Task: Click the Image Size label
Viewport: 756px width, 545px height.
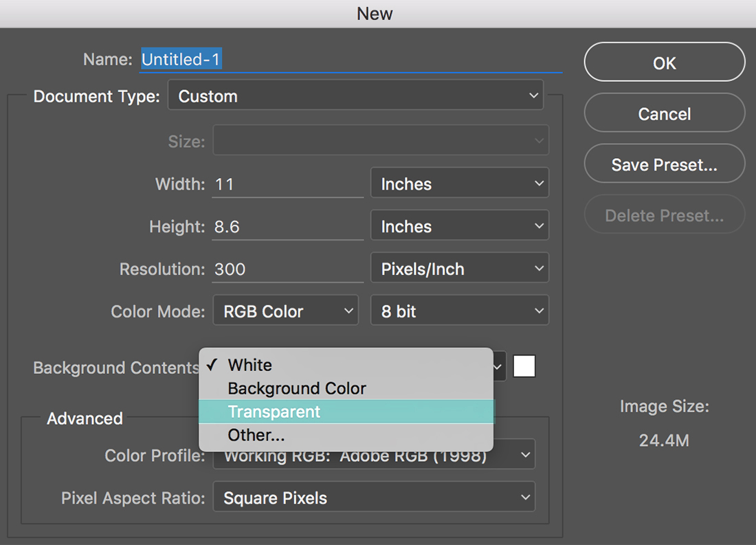Action: coord(665,406)
